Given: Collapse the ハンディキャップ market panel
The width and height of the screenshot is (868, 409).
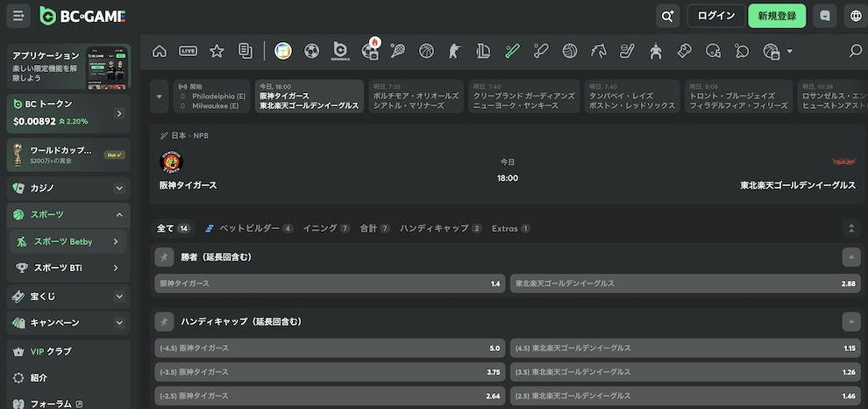Looking at the screenshot, I should click(851, 321).
